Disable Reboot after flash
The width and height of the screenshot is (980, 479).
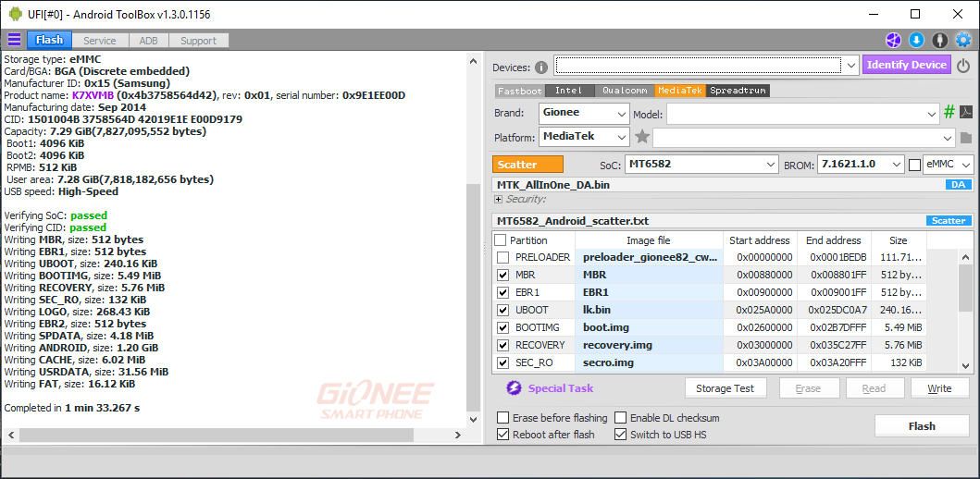tap(502, 435)
